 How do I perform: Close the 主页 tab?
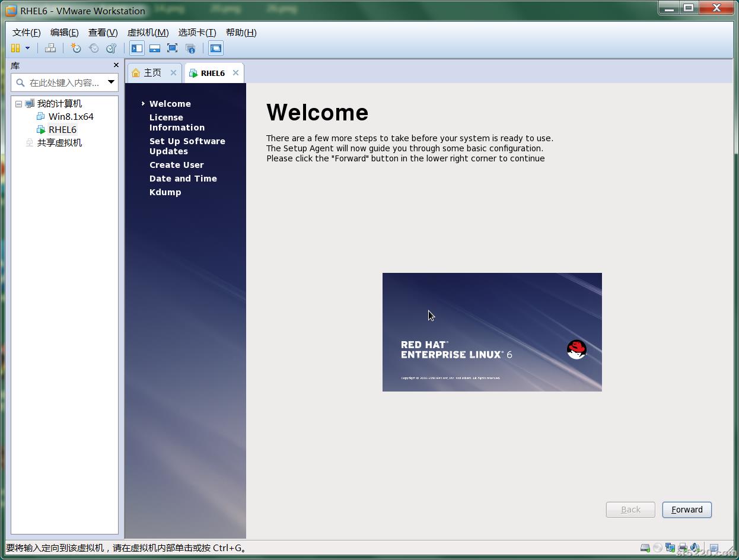pyautogui.click(x=173, y=72)
